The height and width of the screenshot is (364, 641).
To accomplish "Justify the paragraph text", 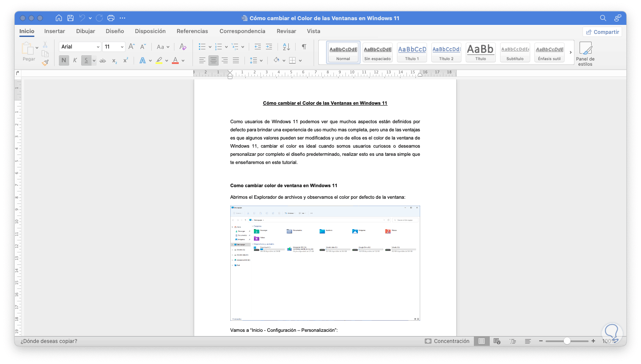I will click(236, 61).
